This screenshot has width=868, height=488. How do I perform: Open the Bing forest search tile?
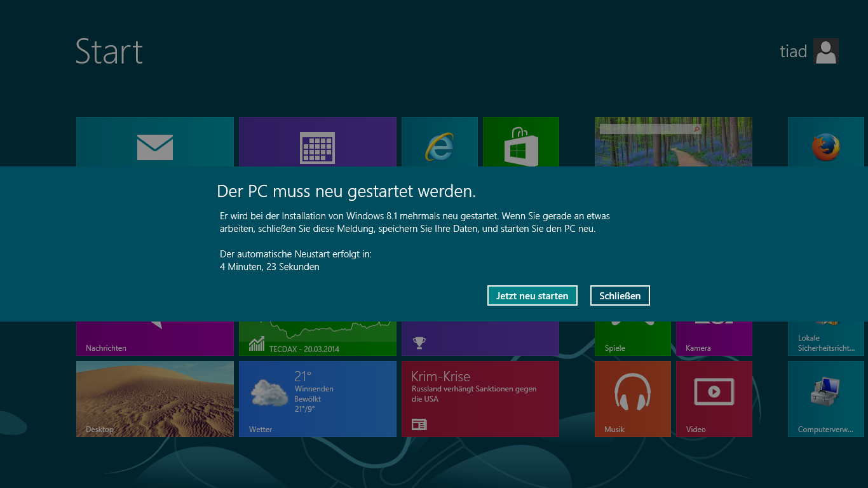click(673, 143)
